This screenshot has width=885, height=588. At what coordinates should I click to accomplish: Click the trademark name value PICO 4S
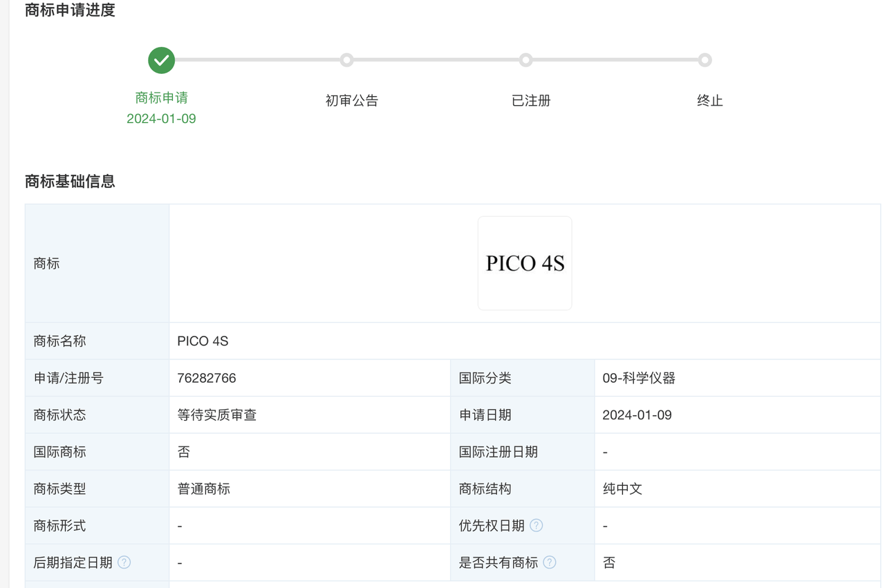(x=203, y=341)
